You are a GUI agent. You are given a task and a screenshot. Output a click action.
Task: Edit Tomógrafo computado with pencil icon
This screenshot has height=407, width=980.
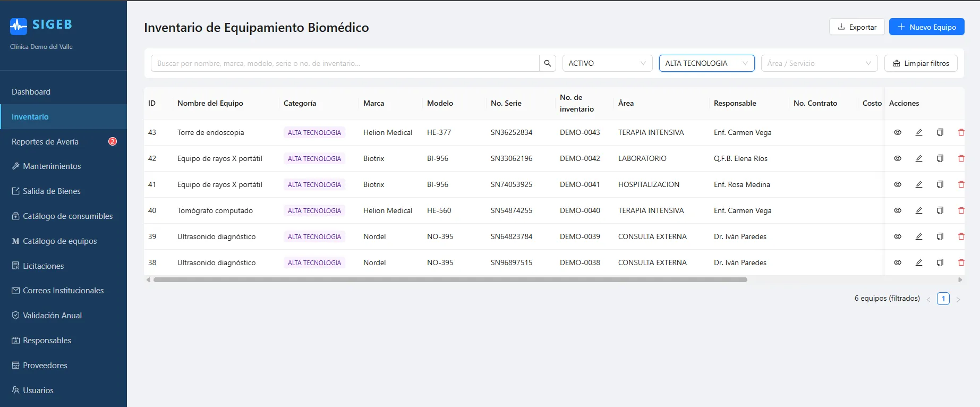pyautogui.click(x=919, y=210)
